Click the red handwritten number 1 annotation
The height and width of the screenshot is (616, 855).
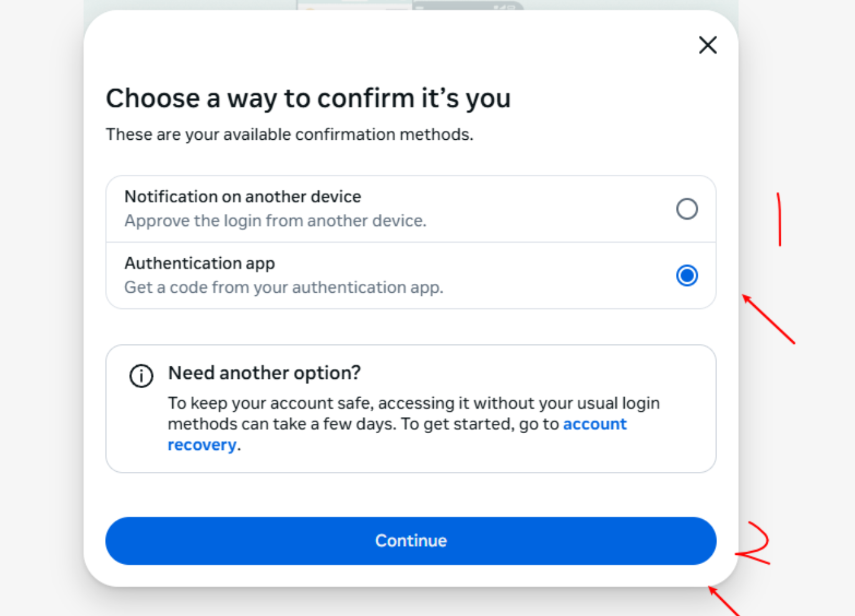pyautogui.click(x=779, y=219)
